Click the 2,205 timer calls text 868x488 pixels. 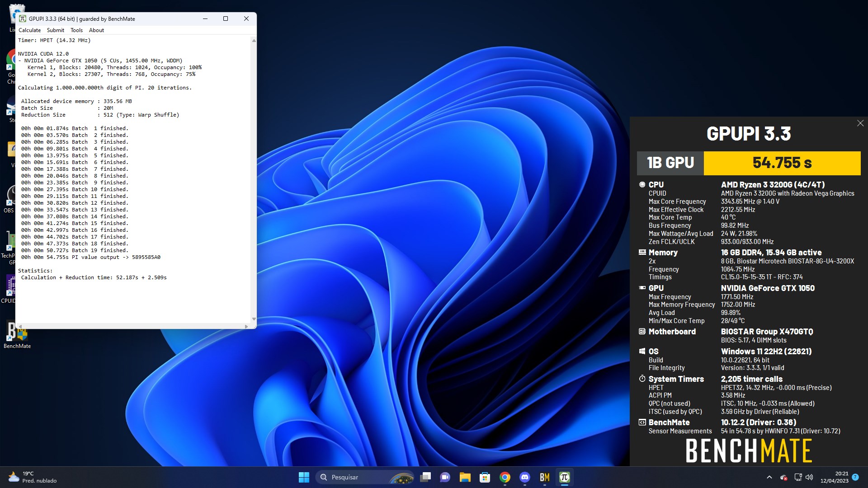coord(751,379)
